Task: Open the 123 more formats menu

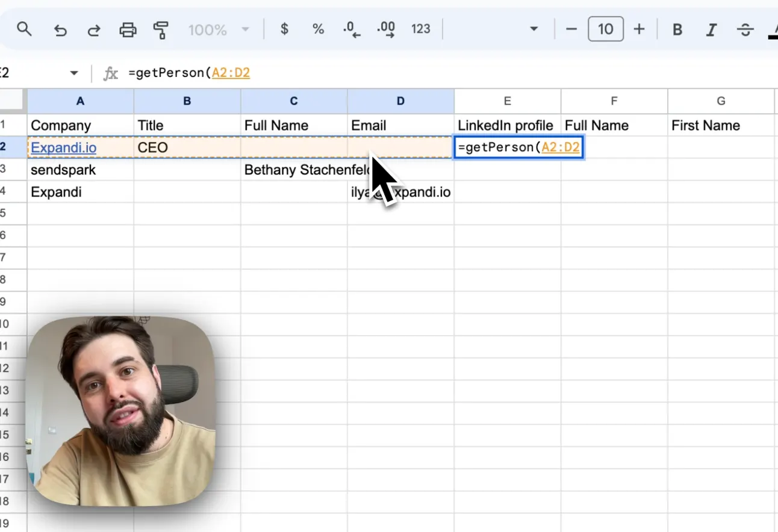Action: pyautogui.click(x=421, y=29)
